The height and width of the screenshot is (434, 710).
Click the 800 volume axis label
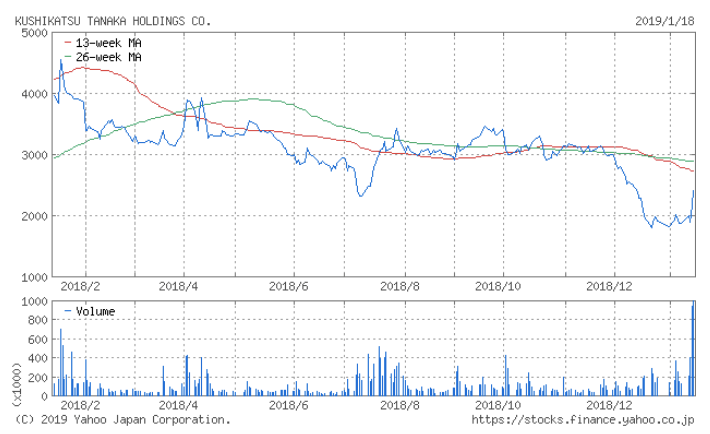coord(37,320)
